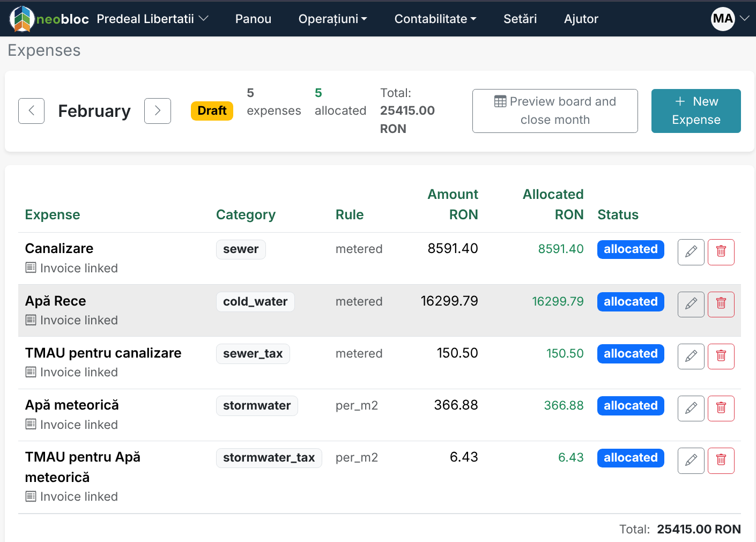Viewport: 756px width, 542px height.
Task: Click the 6.43 allocated amount in green
Action: 570,457
